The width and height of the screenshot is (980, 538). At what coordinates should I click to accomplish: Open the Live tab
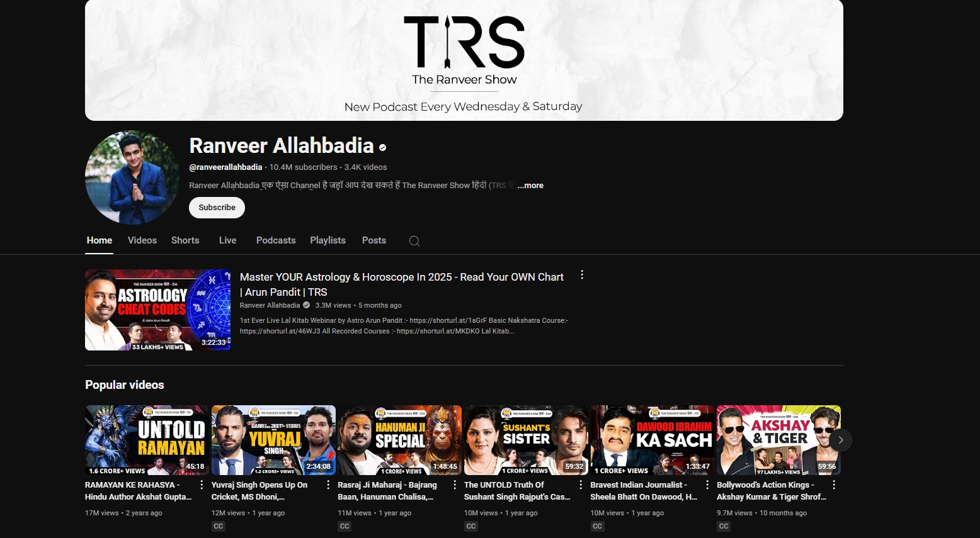pyautogui.click(x=228, y=240)
